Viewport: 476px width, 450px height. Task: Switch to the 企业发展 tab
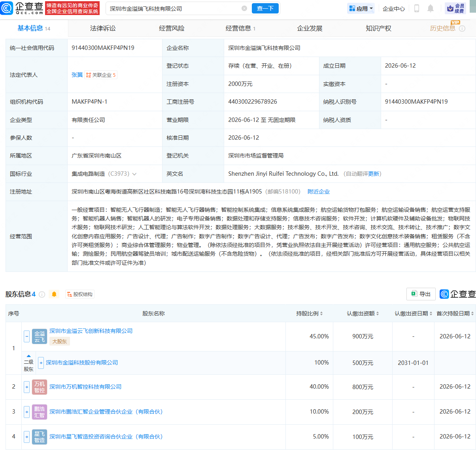click(310, 28)
